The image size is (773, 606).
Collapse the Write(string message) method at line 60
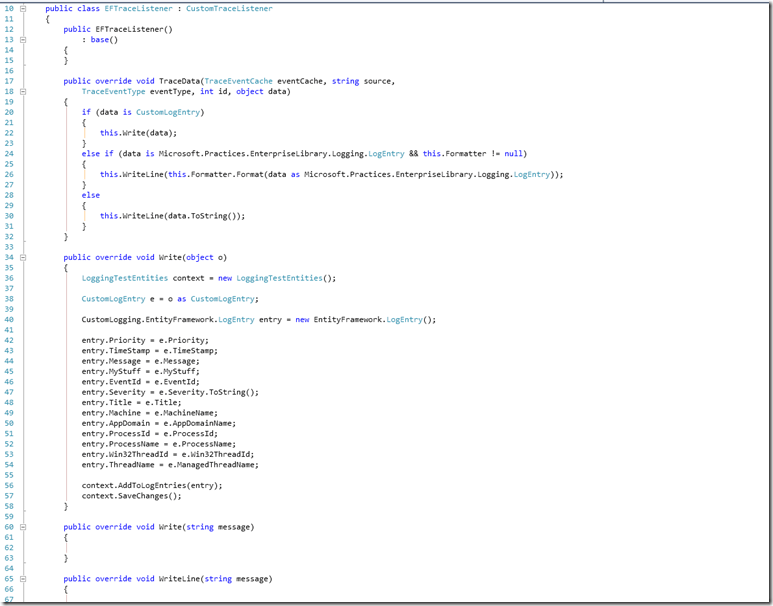click(23, 526)
